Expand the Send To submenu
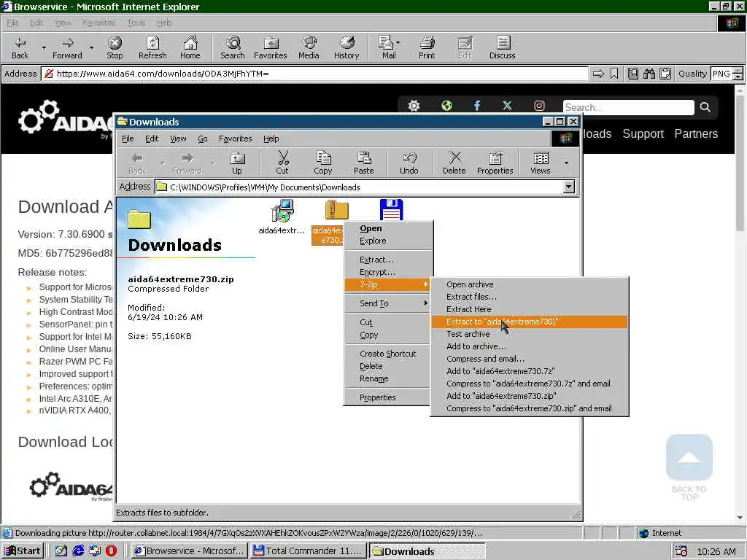Screen dimensions: 747x560 pyautogui.click(x=387, y=303)
